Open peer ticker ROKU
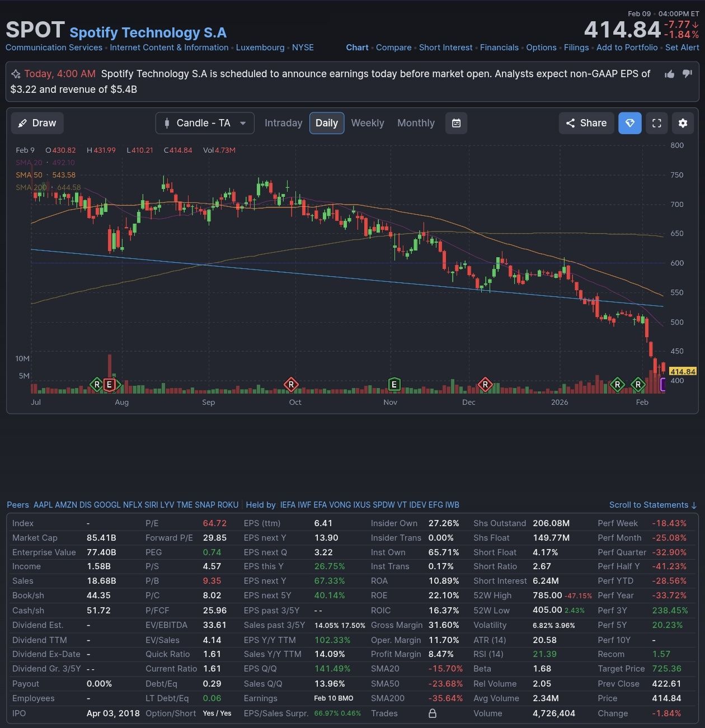The width and height of the screenshot is (705, 728). pos(228,505)
